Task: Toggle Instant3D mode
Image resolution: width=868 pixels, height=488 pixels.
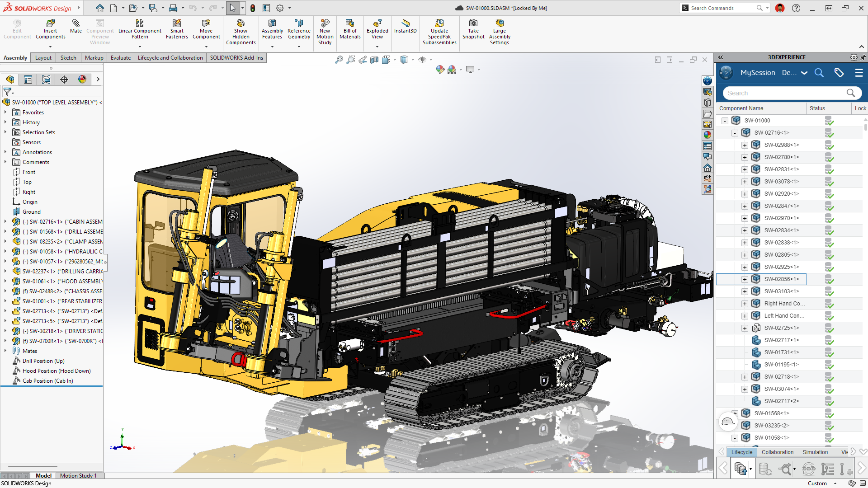Action: 405,27
